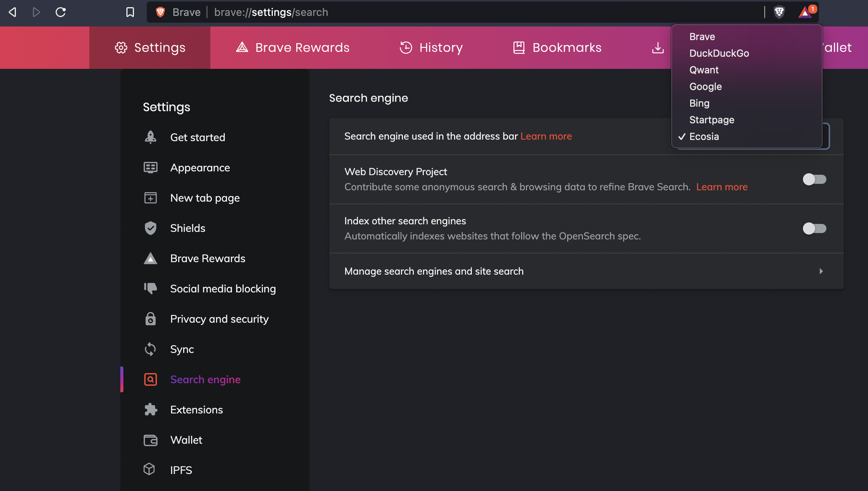Open the Bookmarks tab
This screenshot has height=491, width=868.
pos(557,48)
